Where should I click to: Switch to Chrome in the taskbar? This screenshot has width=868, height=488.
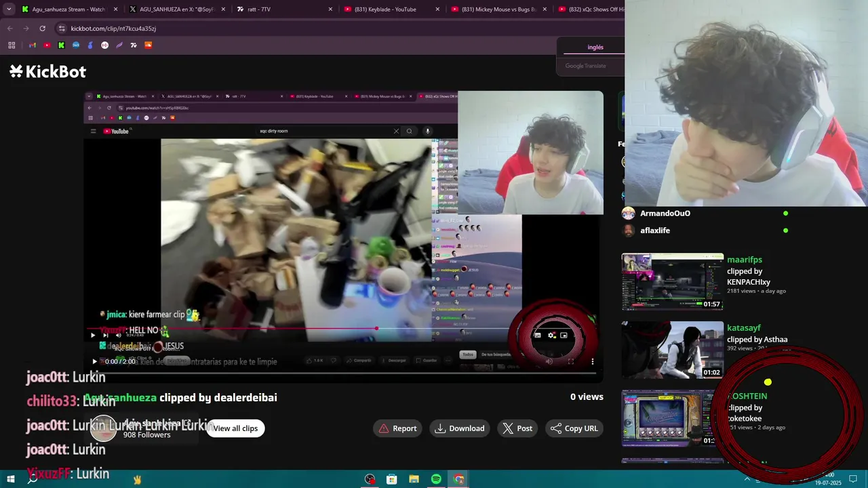click(x=458, y=479)
